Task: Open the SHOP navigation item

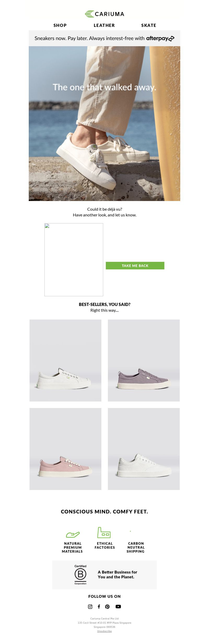Action: click(60, 25)
